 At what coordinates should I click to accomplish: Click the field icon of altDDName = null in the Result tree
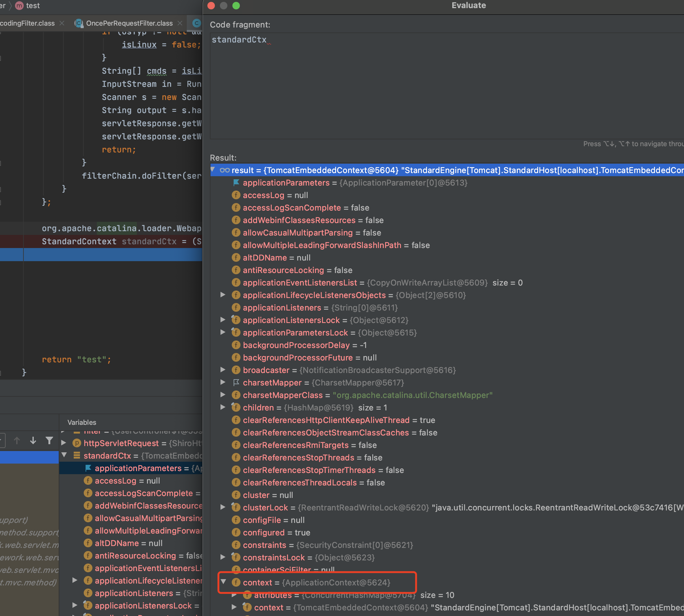pos(236,258)
